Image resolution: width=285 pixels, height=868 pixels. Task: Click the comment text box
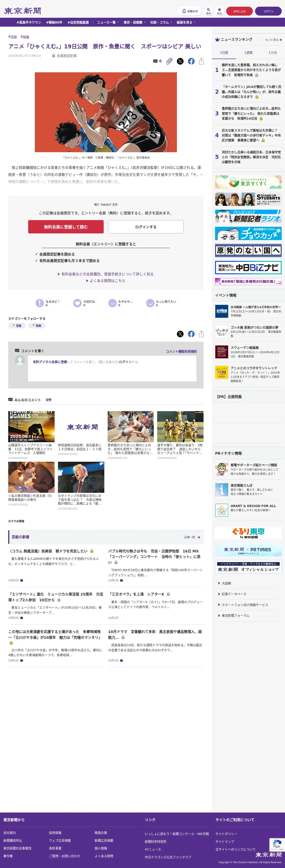coord(112,368)
